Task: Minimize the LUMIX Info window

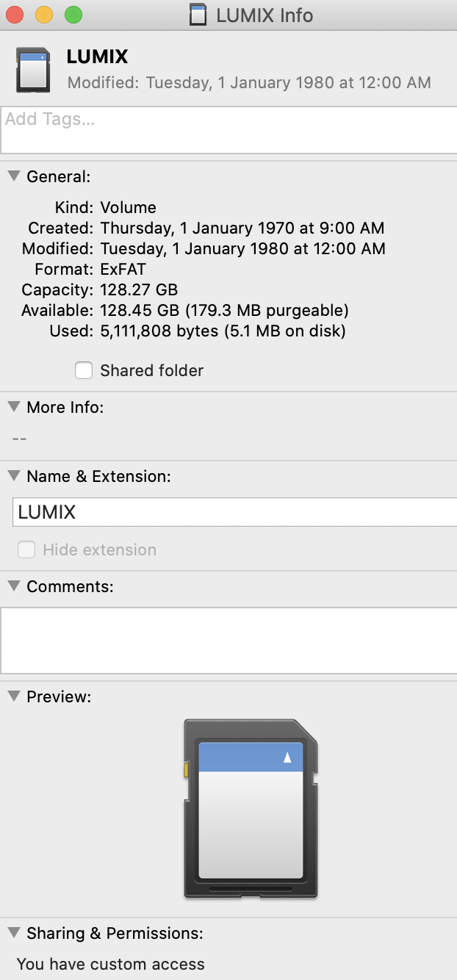Action: (x=44, y=15)
